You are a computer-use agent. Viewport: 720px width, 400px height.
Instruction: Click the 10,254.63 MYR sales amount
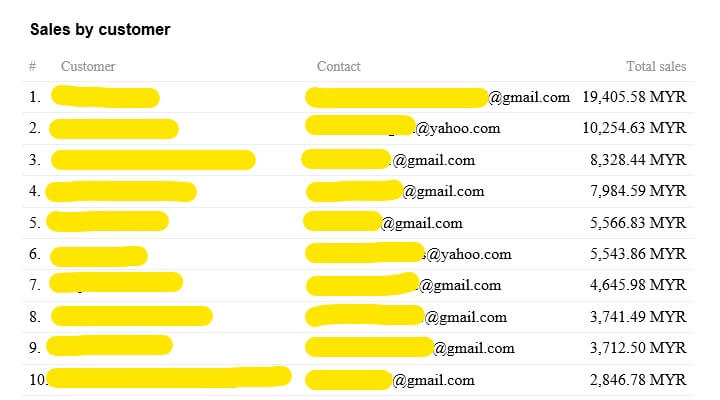point(634,129)
